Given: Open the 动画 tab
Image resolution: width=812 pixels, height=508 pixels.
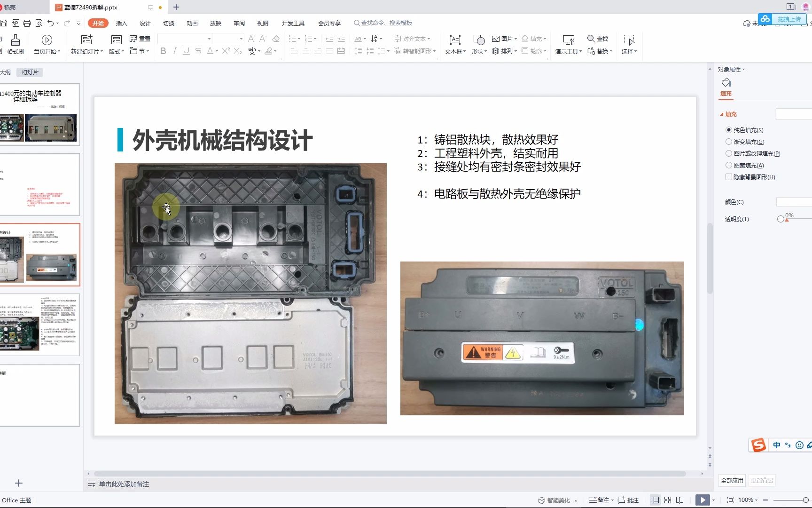Looking at the screenshot, I should click(x=192, y=23).
